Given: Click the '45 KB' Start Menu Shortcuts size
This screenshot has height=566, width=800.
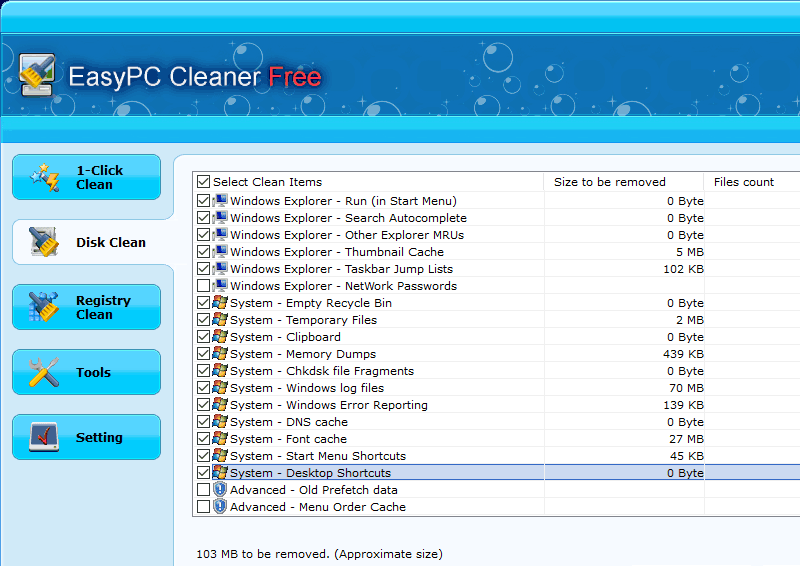Looking at the screenshot, I should 687,456.
